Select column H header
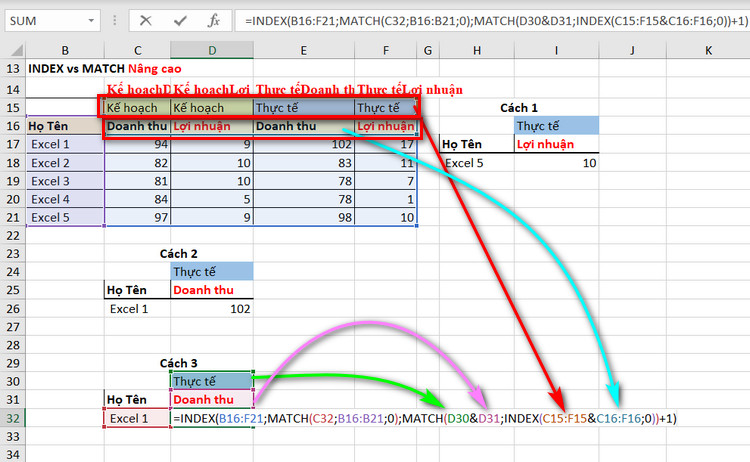This screenshot has height=462, width=750. (x=477, y=50)
